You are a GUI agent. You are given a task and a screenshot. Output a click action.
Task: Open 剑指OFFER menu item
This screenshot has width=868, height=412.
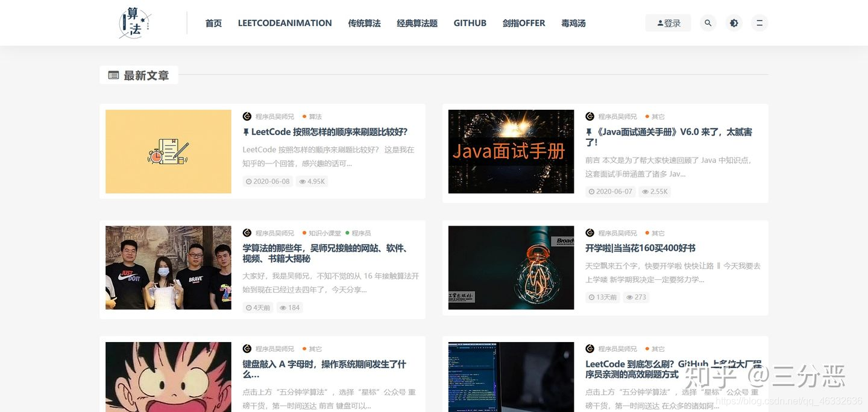point(524,23)
